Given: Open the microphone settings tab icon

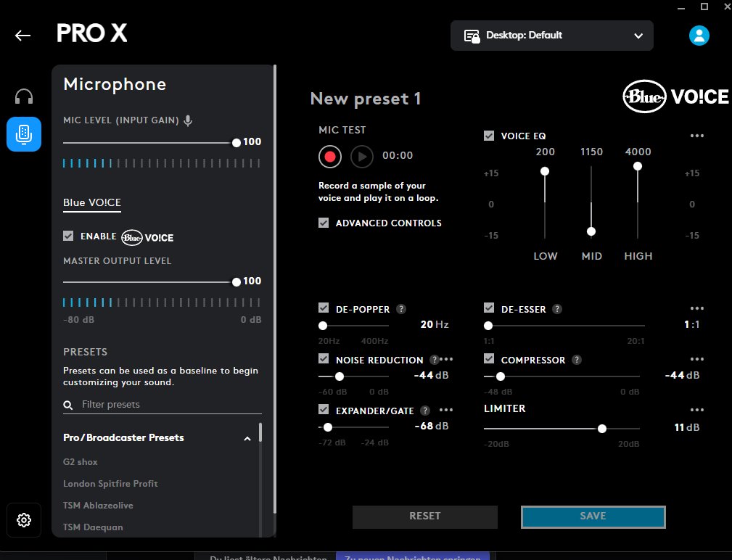Looking at the screenshot, I should tap(24, 134).
